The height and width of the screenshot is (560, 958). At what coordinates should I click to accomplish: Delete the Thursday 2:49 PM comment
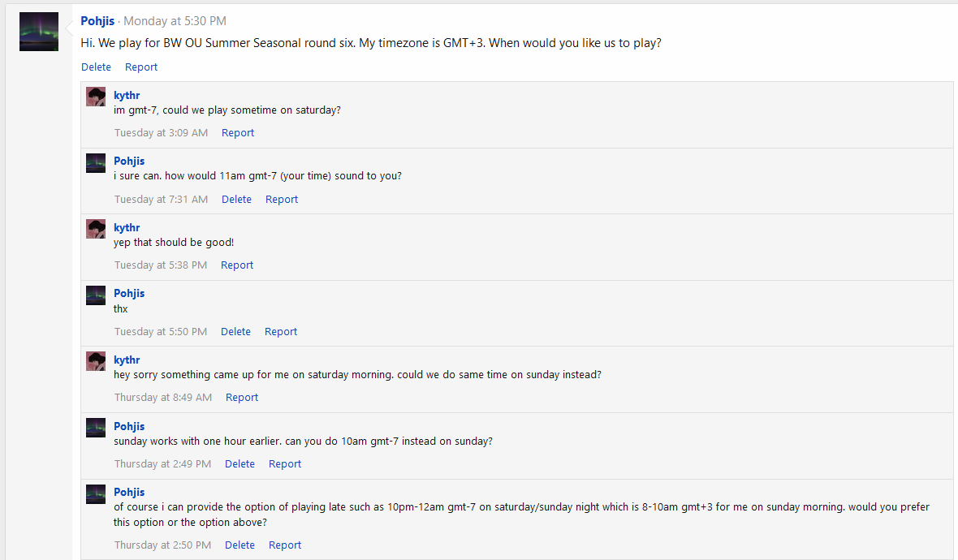click(x=239, y=464)
